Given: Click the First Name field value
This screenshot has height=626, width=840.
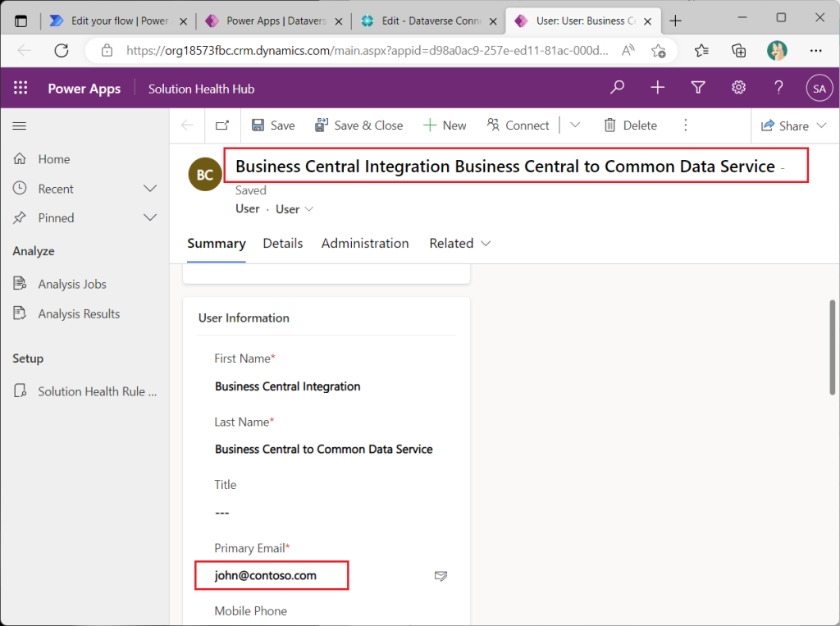Looking at the screenshot, I should (288, 386).
